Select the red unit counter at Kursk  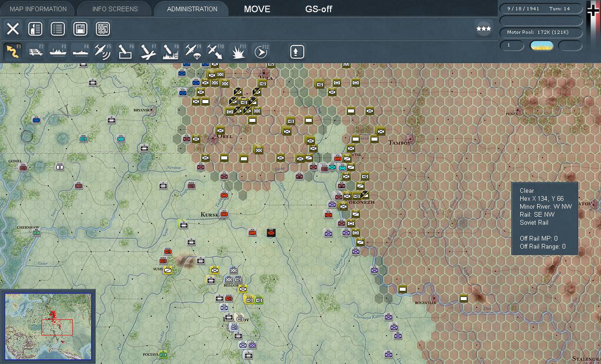tap(224, 214)
